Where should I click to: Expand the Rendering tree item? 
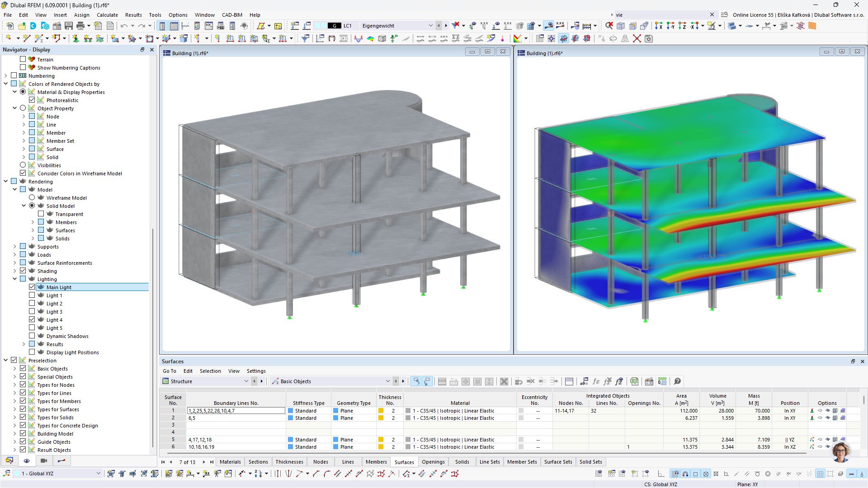(6, 181)
